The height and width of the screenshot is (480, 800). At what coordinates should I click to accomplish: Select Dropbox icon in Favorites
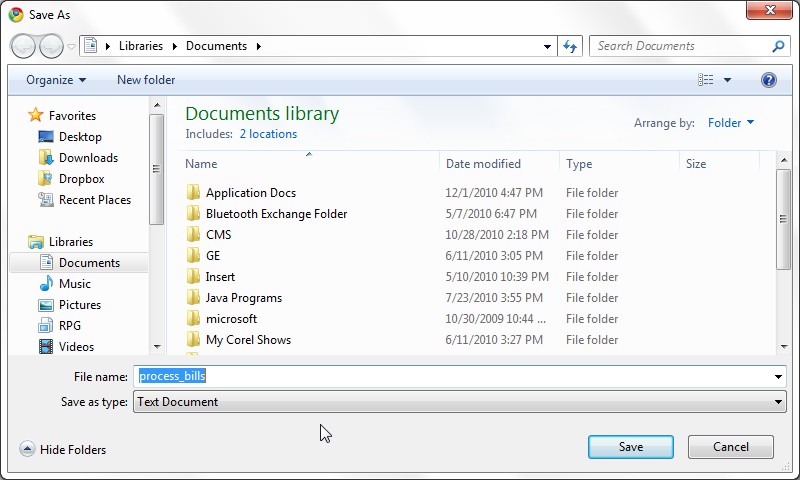coord(45,179)
